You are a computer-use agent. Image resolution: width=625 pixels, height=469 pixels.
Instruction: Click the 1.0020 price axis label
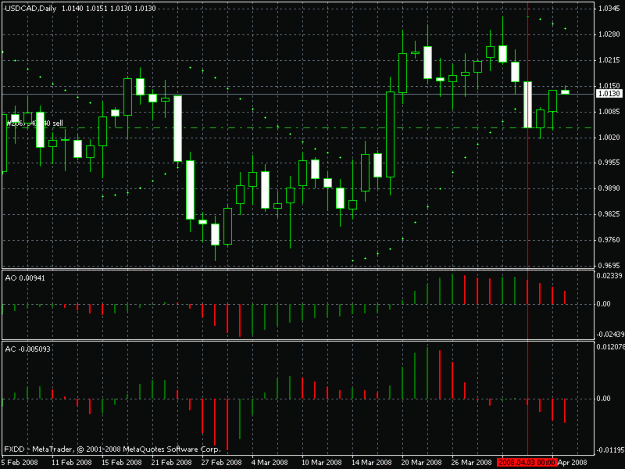[x=609, y=137]
